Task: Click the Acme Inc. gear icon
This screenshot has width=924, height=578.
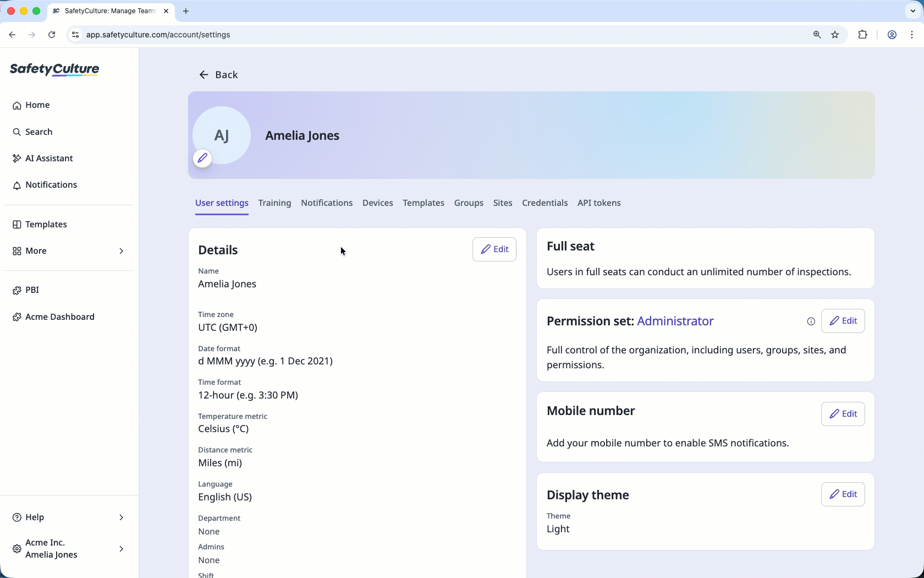Action: 17,549
